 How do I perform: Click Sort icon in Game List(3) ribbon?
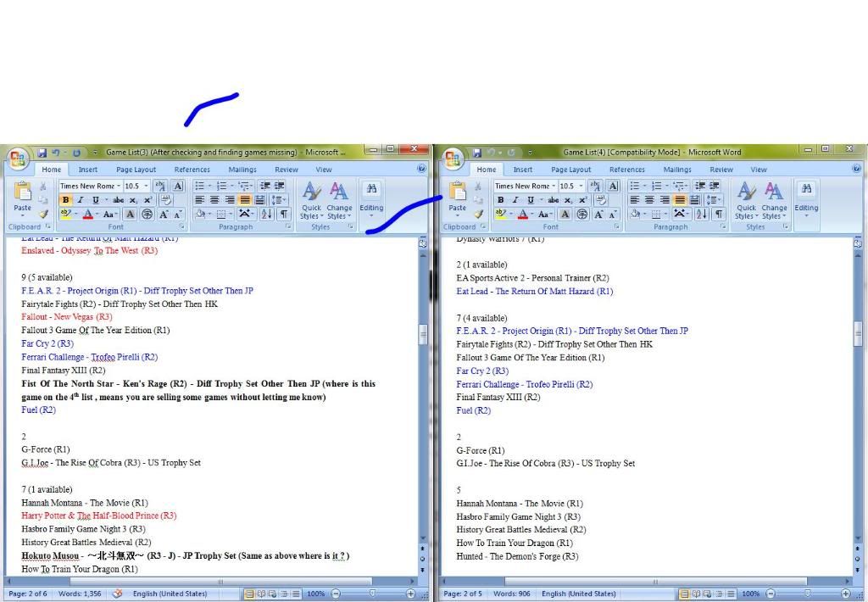click(x=266, y=215)
